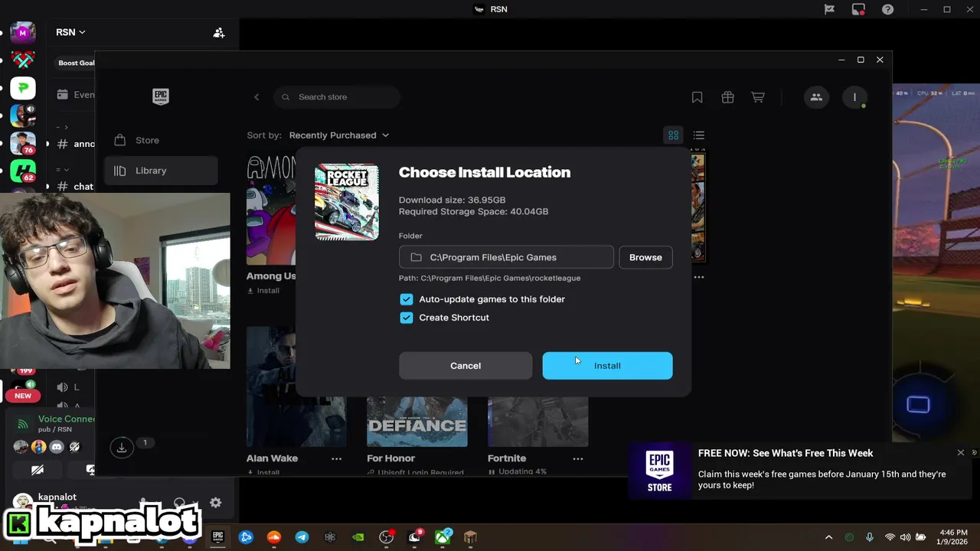Open the Library section in Epic sidebar
980x551 pixels.
click(161, 171)
